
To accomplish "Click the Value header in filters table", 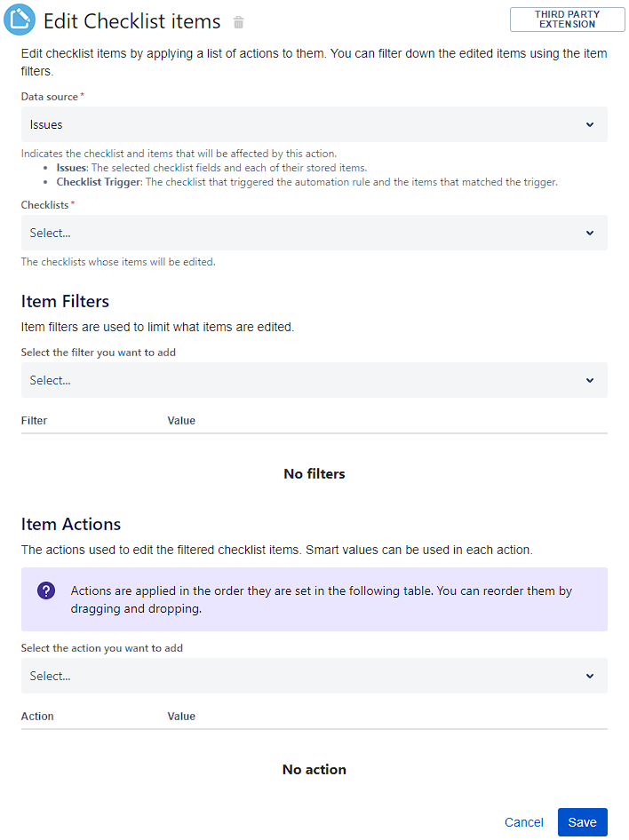I will coord(181,420).
